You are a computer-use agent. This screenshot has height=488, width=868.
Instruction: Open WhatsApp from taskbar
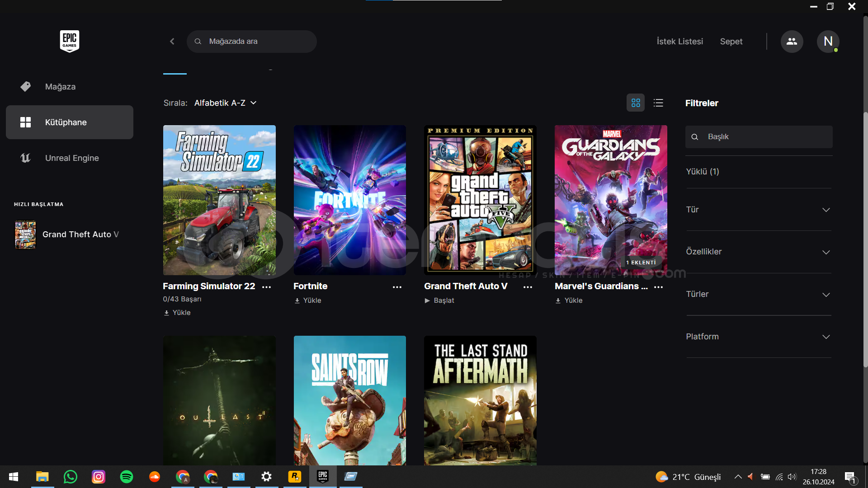pyautogui.click(x=71, y=477)
